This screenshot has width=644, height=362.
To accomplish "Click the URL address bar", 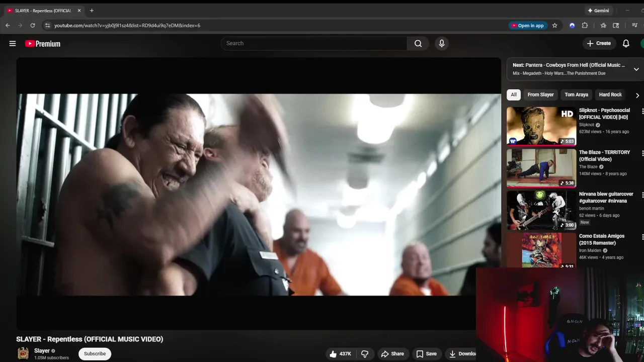I will click(x=127, y=25).
